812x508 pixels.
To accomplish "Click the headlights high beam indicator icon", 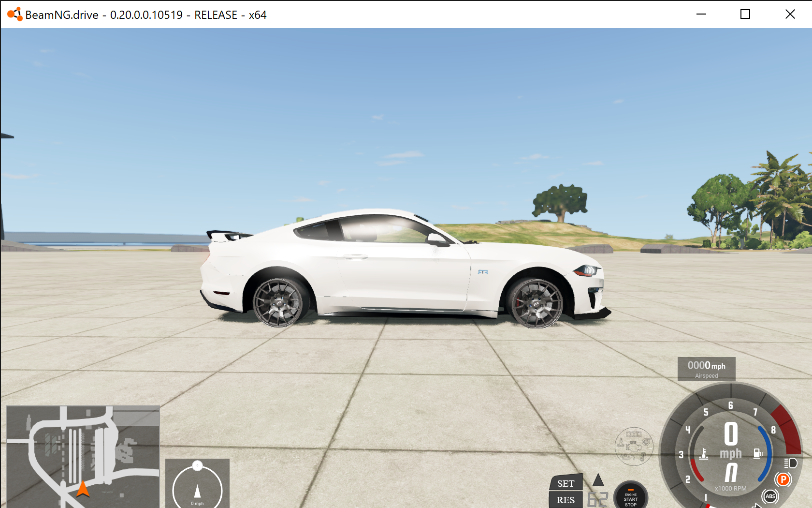I will click(791, 463).
